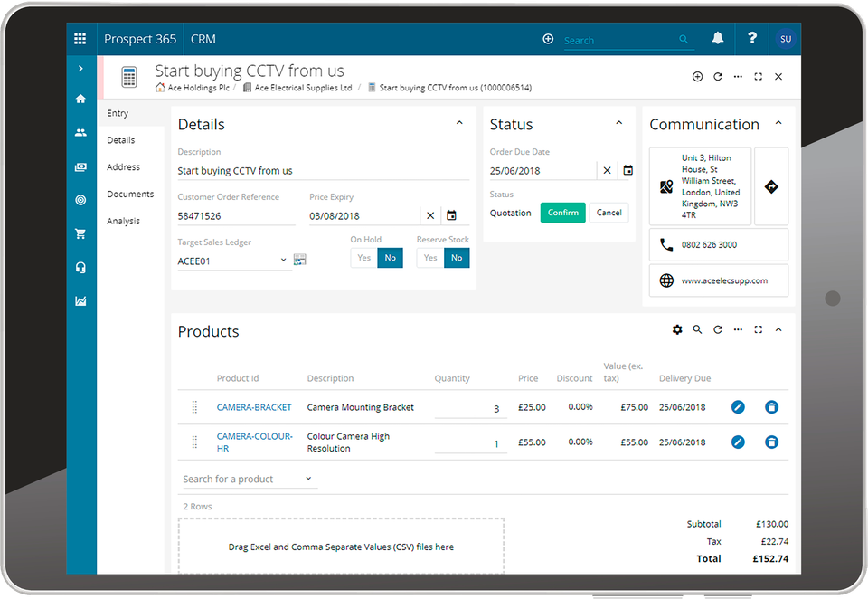The width and height of the screenshot is (868, 599).
Task: Open Contacts people icon in sidebar
Action: [x=80, y=133]
